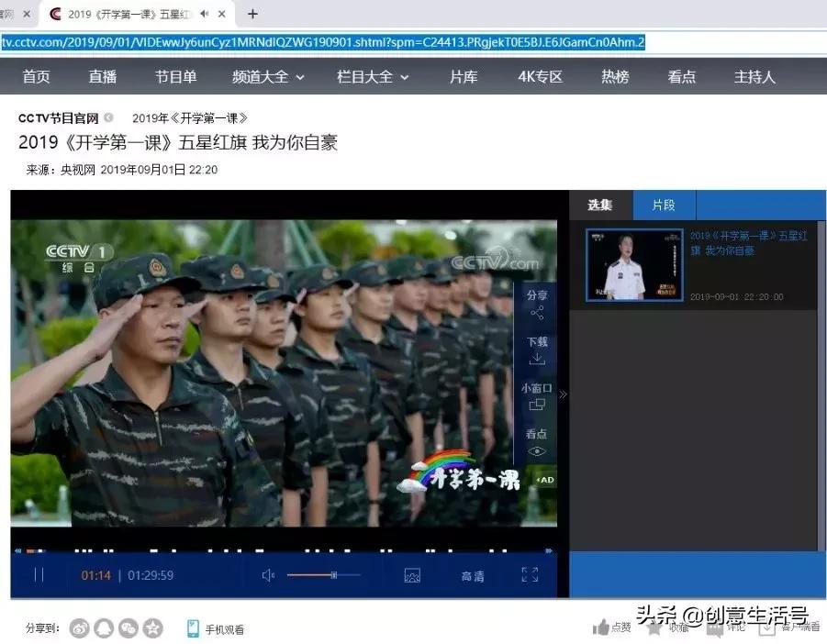Enter fullscreen with the player's fullscreen icon
Screen dimensions: 827x644
click(529, 574)
